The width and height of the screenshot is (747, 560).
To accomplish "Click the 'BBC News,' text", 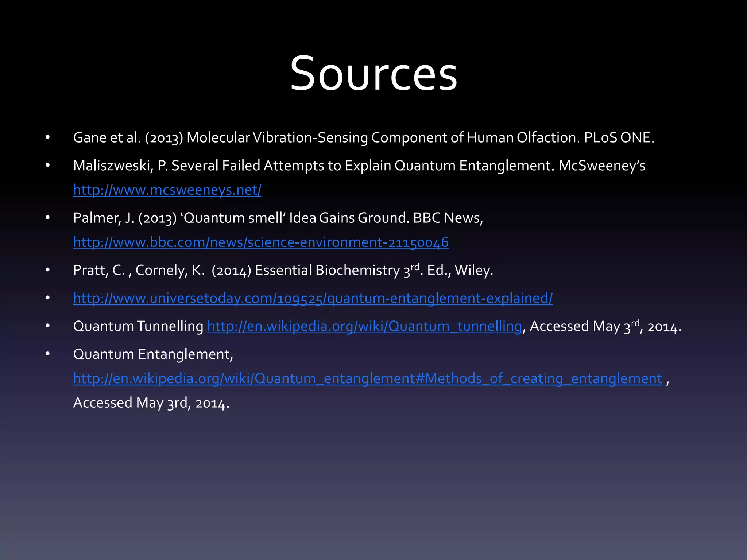I will pyautogui.click(x=448, y=218).
